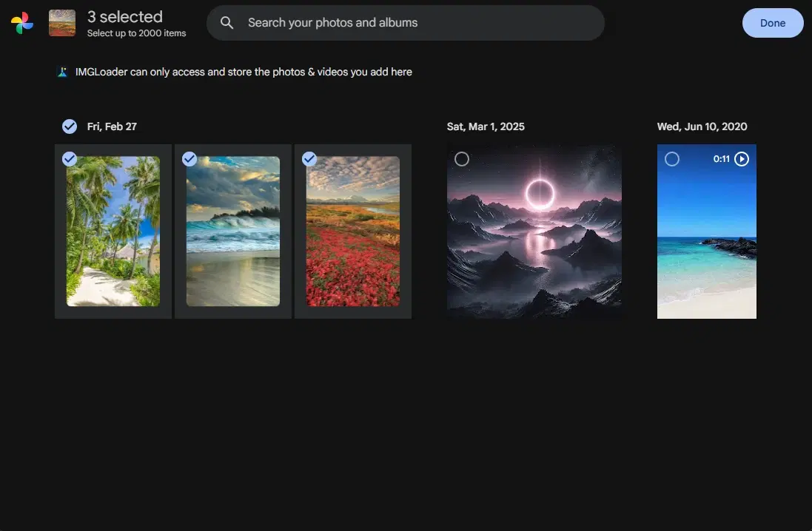
Task: Deselect all photos under Fri, Feb 27
Action: tap(70, 126)
